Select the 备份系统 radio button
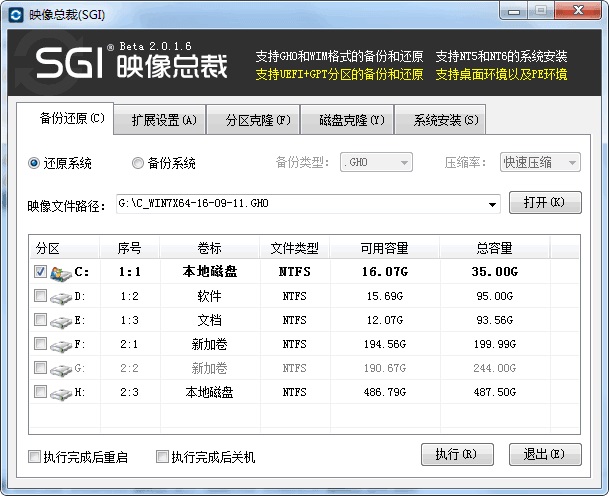609x496 pixels. [138, 163]
